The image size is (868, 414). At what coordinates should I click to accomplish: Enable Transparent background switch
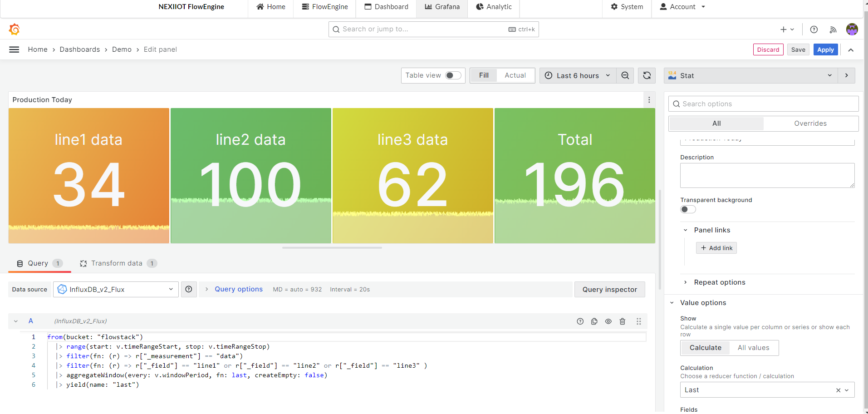coord(688,209)
